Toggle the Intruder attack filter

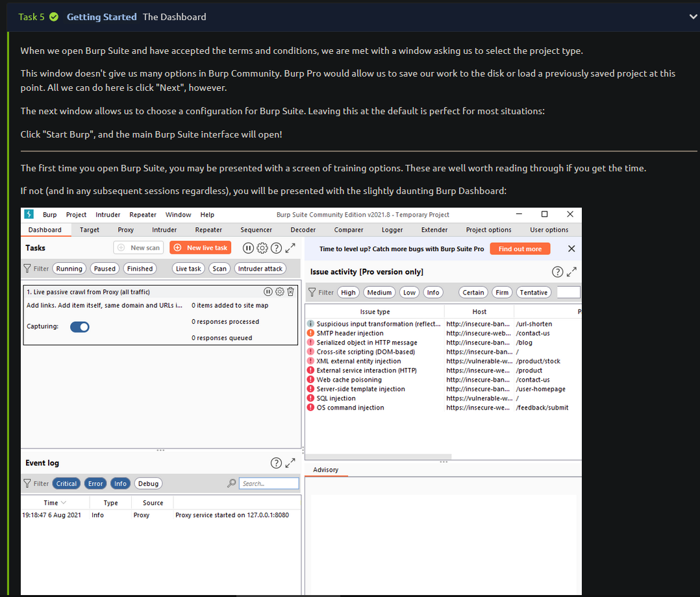(260, 269)
